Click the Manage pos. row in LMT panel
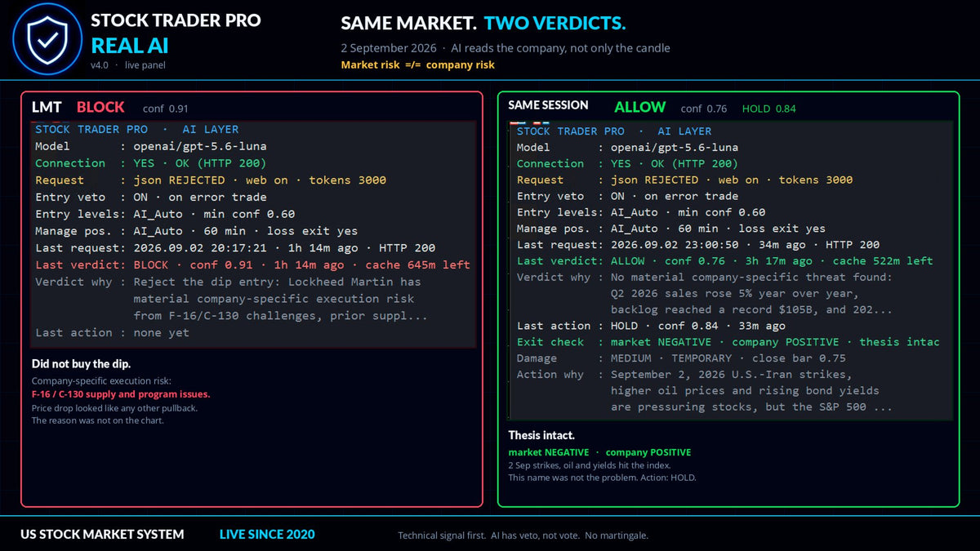This screenshot has width=980, height=551. [196, 231]
